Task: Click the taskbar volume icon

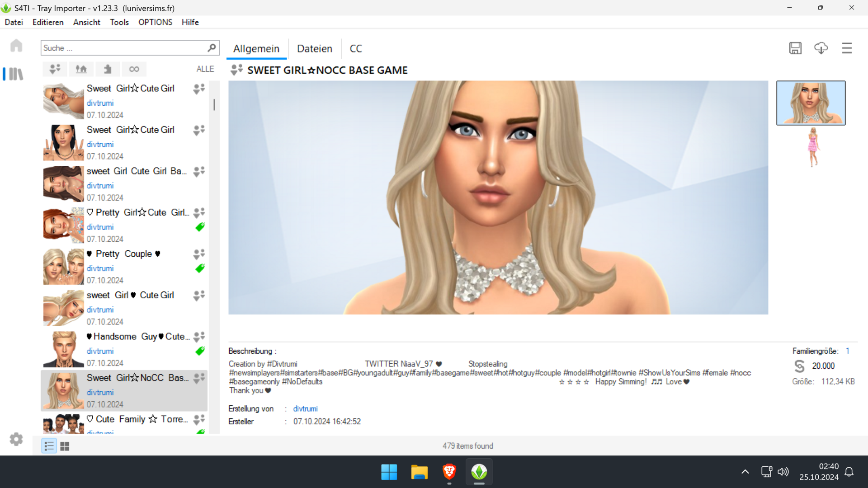Action: click(x=783, y=472)
